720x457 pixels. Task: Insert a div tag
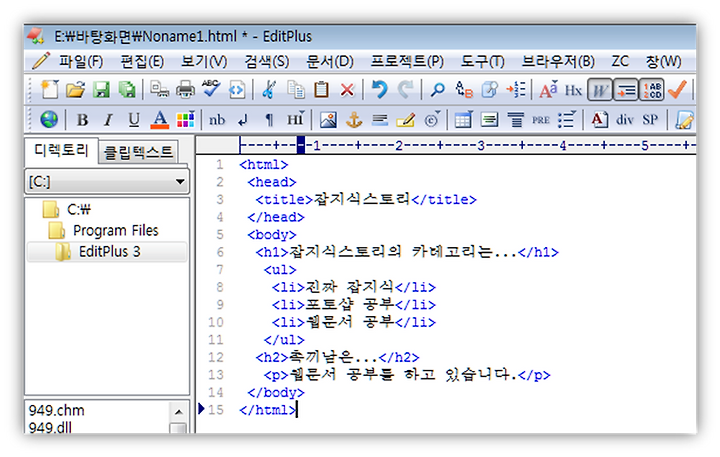click(x=625, y=120)
